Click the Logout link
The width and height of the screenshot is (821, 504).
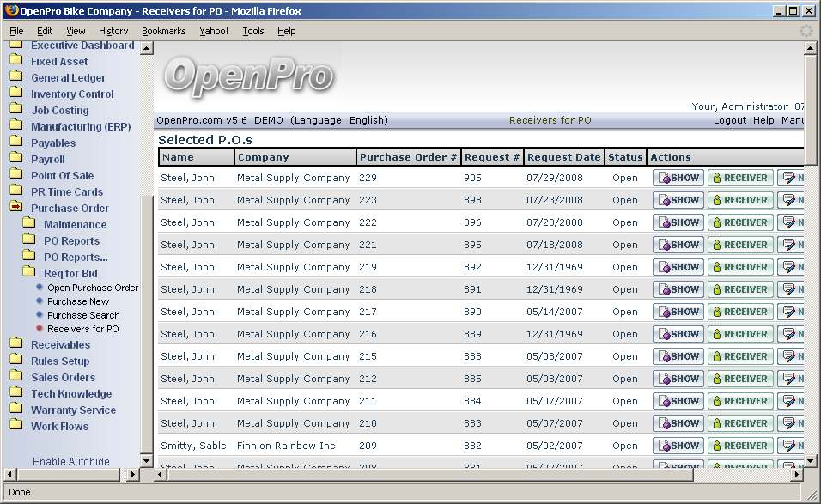(729, 120)
